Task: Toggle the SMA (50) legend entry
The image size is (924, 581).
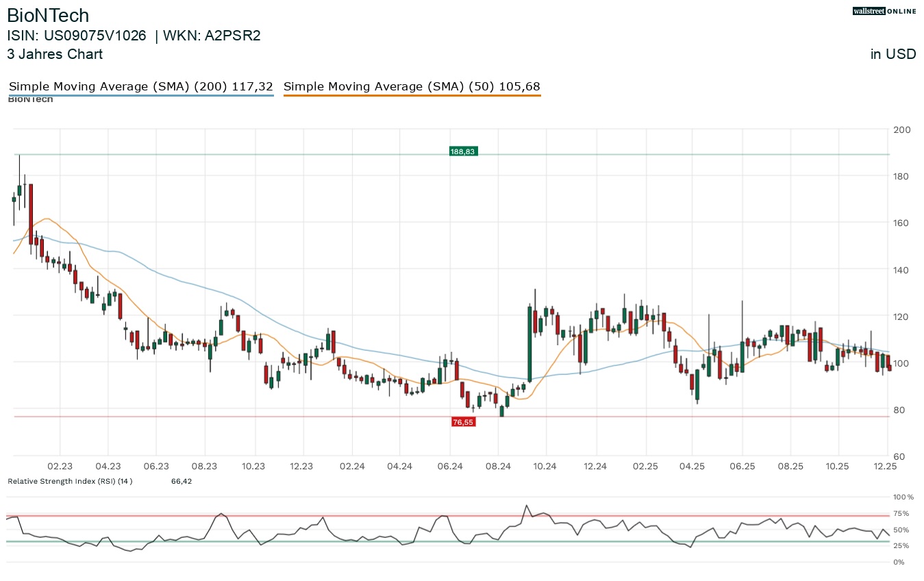Action: [412, 87]
